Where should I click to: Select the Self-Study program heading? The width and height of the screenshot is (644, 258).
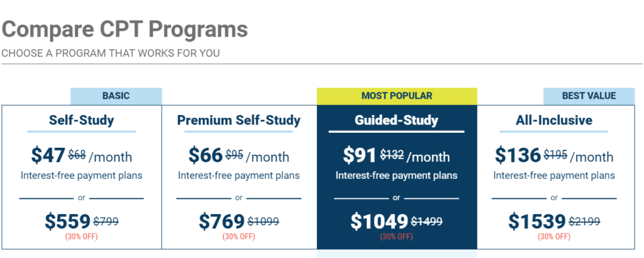point(81,120)
